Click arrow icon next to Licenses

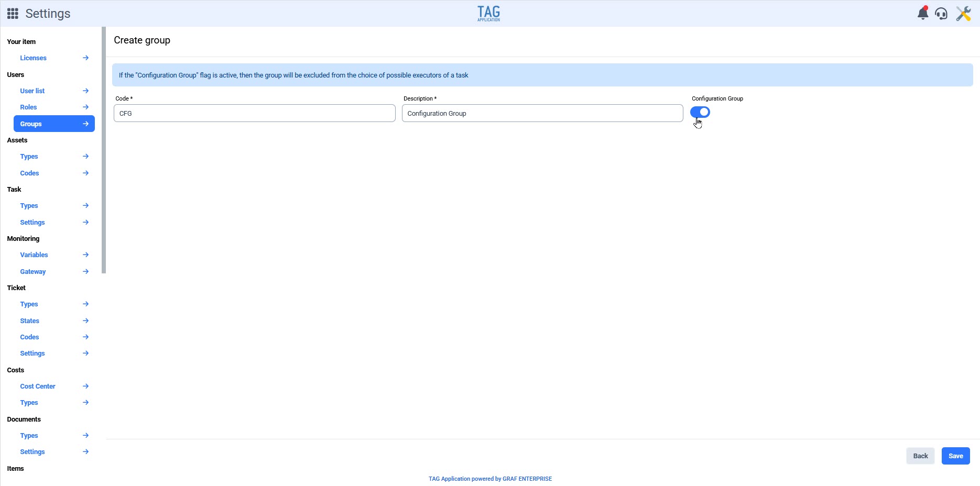point(85,58)
